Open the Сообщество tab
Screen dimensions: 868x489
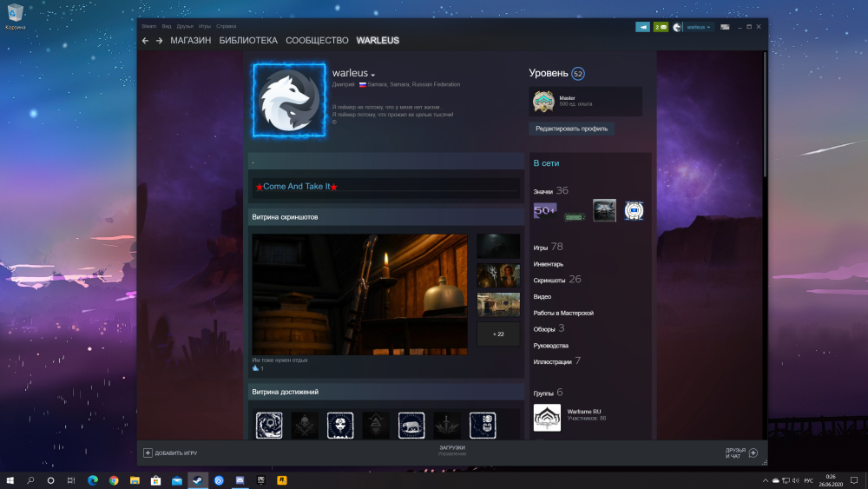pos(317,41)
